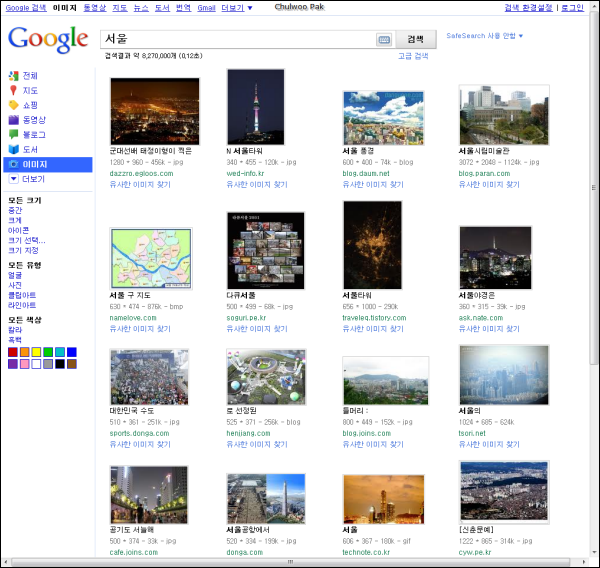Select the black color swatch
The height and width of the screenshot is (568, 600).
click(x=60, y=364)
